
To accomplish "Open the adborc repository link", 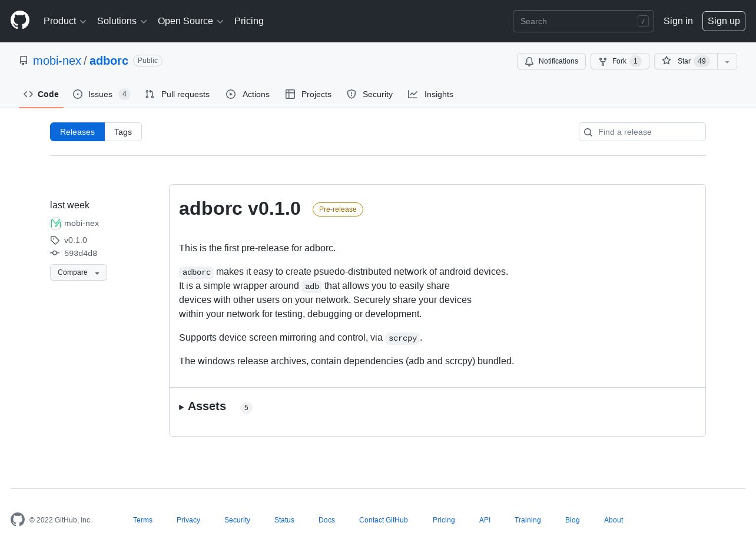I will [x=109, y=61].
